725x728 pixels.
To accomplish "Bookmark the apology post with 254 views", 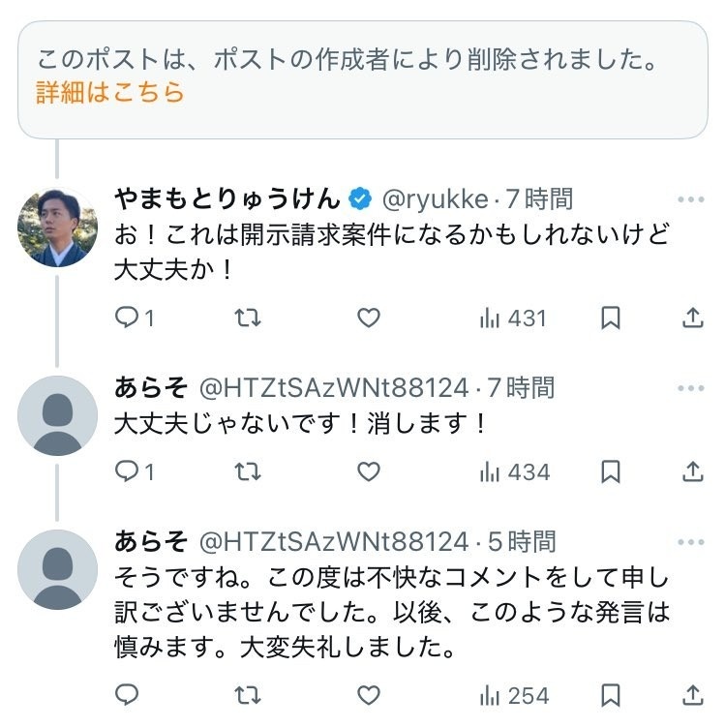I will 611,694.
